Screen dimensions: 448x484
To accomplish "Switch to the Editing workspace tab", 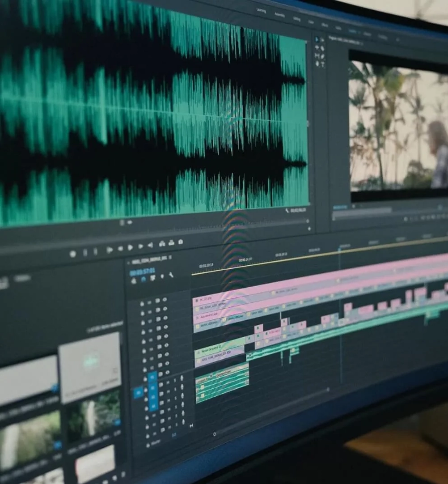I will 296,19.
